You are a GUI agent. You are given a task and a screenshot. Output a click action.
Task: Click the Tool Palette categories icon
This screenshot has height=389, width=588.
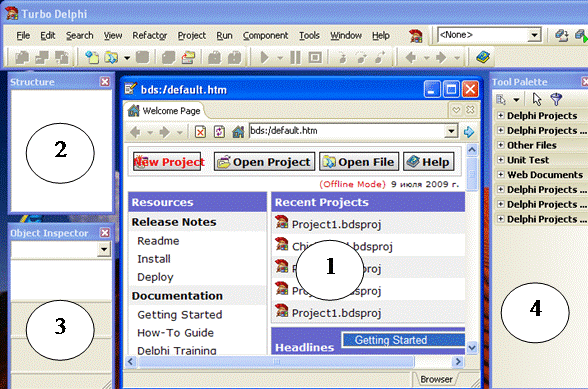tap(501, 100)
